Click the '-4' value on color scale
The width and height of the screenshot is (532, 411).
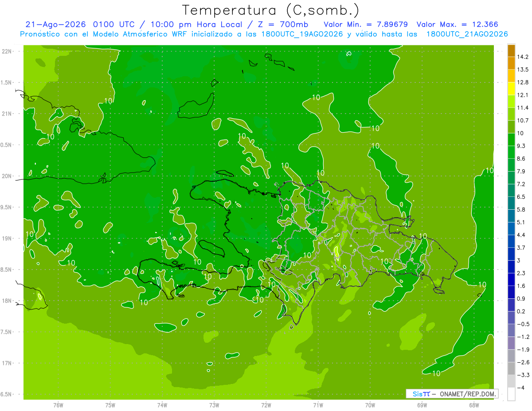point(521,388)
